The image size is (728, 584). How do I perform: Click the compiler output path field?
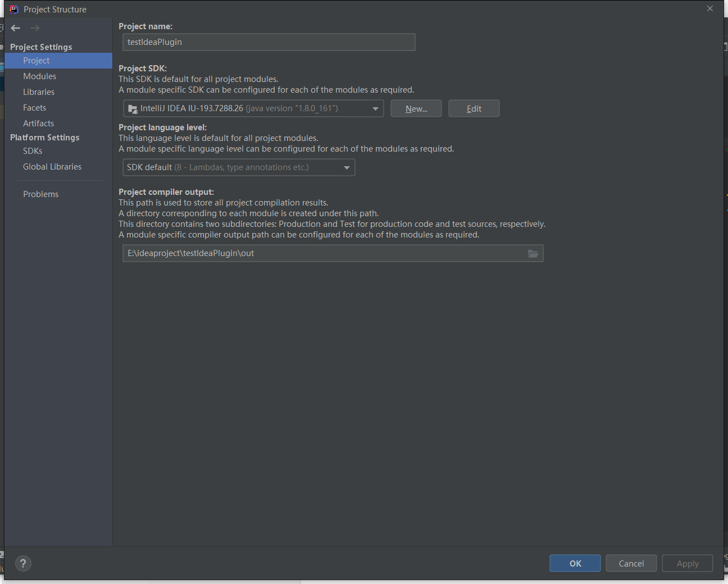333,253
